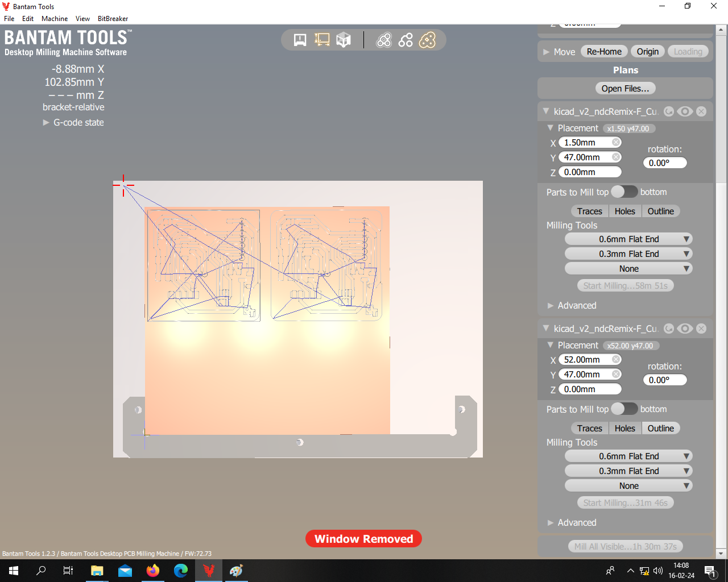The image size is (728, 582).
Task: Click the first plan's Z 0.00mm field
Action: coord(590,172)
